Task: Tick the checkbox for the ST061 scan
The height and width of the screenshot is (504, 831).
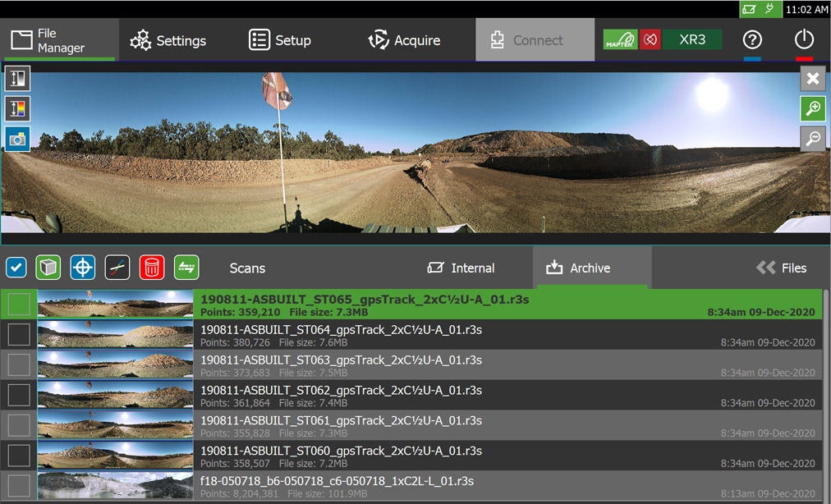Action: coord(19,425)
